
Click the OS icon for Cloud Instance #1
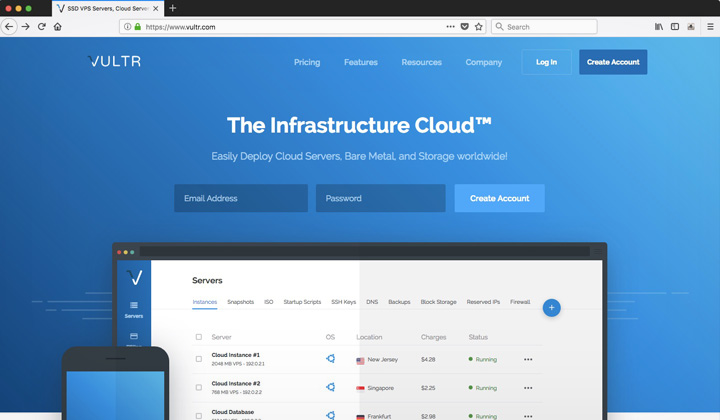point(330,358)
